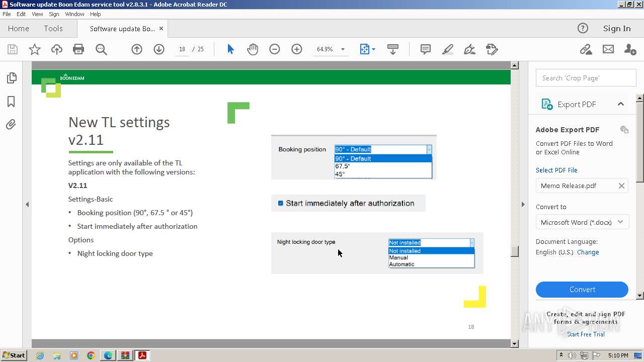The image size is (644, 362).
Task: Open the Convert to format dropdown
Action: tap(582, 222)
